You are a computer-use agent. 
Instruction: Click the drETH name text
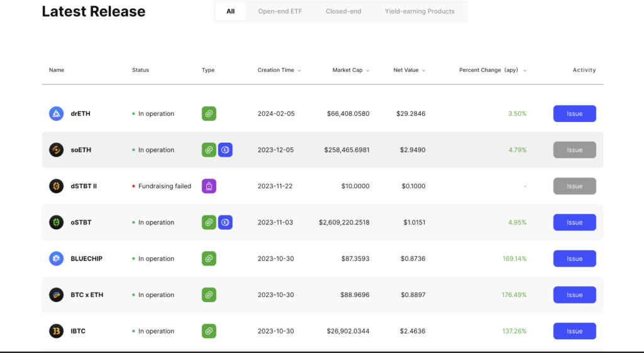[80, 113]
